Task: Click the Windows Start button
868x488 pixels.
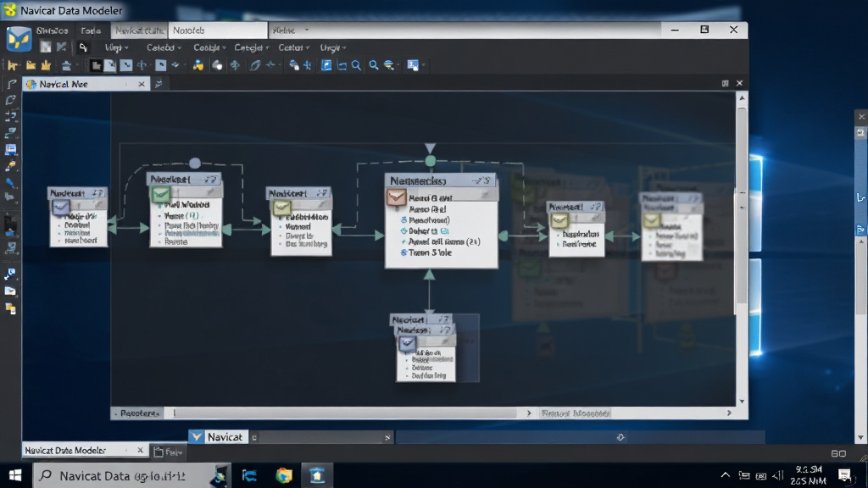Action: (15, 475)
